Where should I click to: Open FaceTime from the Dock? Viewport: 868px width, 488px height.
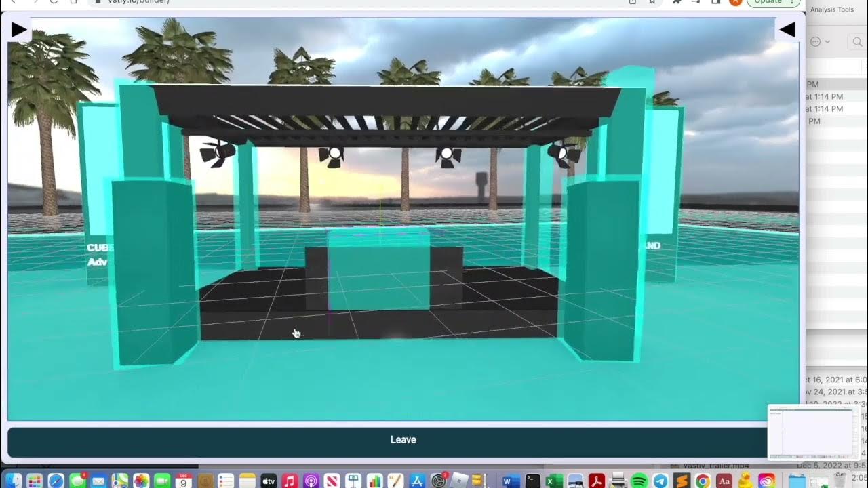(162, 481)
